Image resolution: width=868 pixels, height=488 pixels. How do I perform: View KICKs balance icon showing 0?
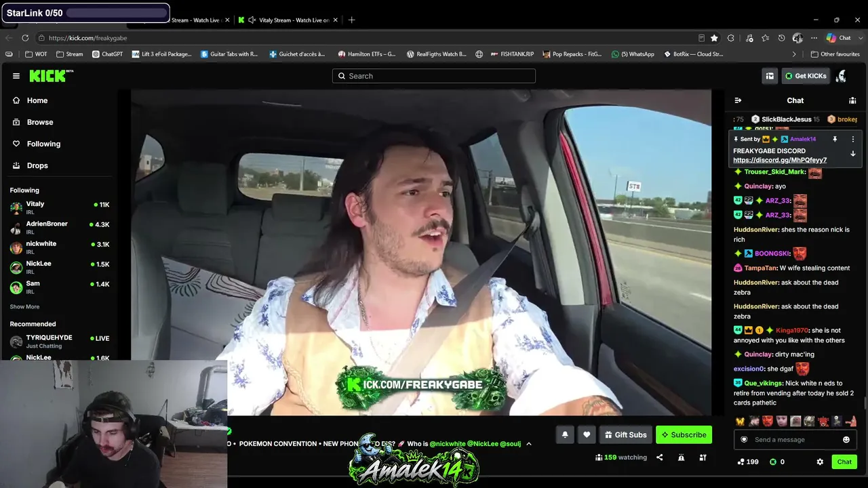pos(777,462)
